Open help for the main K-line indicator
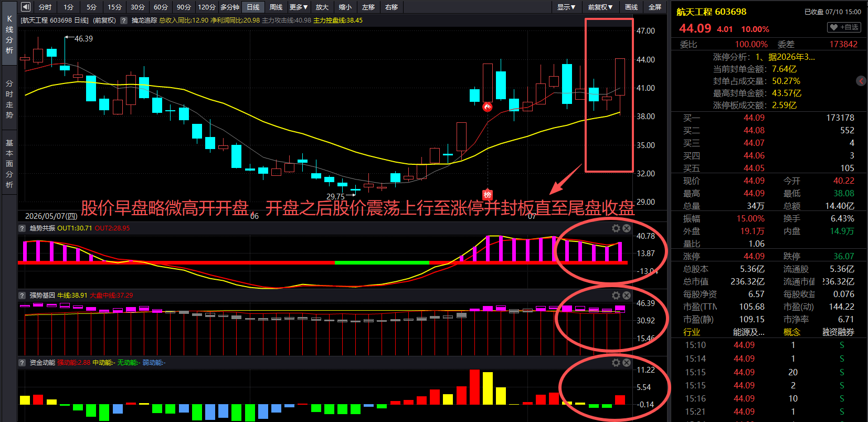Viewport: 868px width, 422px height. pyautogui.click(x=124, y=20)
